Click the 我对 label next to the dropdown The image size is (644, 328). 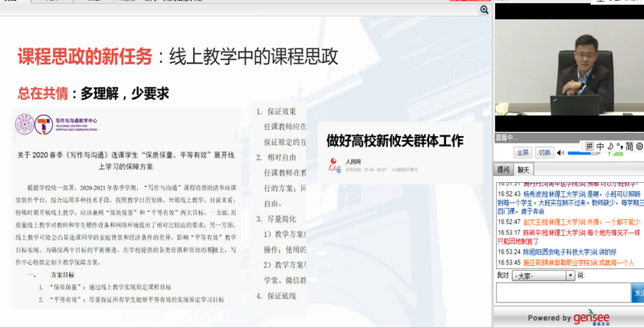[x=502, y=276]
